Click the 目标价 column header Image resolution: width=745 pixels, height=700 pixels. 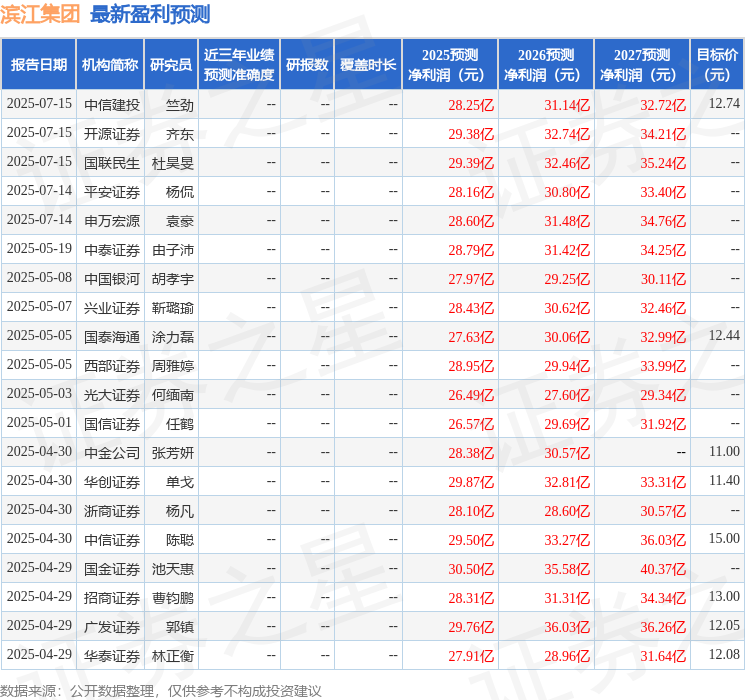point(717,64)
